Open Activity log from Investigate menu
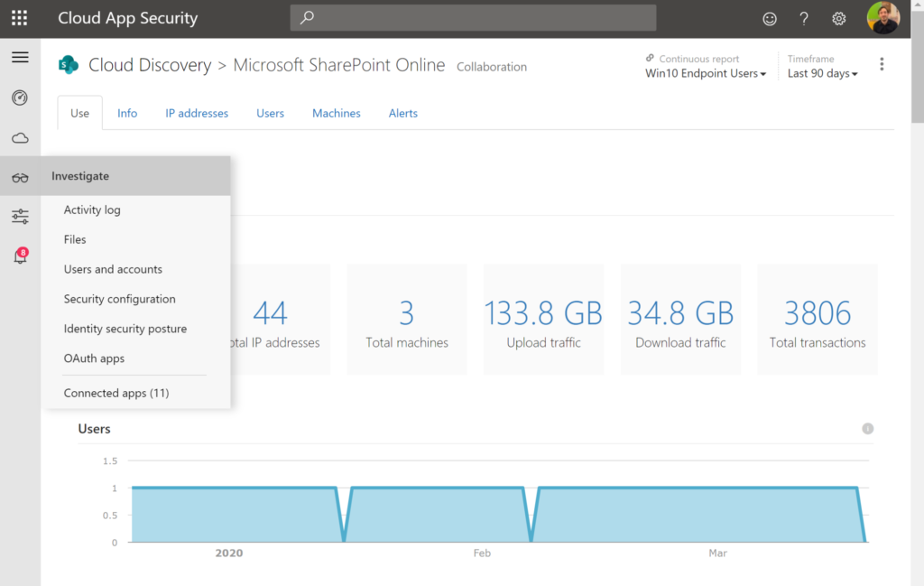The height and width of the screenshot is (586, 924). (x=92, y=209)
